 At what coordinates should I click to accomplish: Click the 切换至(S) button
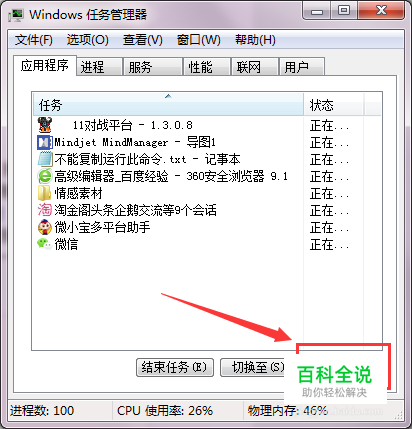(253, 368)
